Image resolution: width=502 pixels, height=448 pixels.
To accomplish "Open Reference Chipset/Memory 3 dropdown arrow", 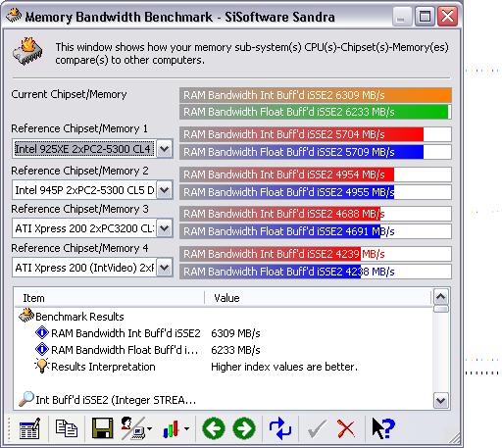I will click(164, 228).
